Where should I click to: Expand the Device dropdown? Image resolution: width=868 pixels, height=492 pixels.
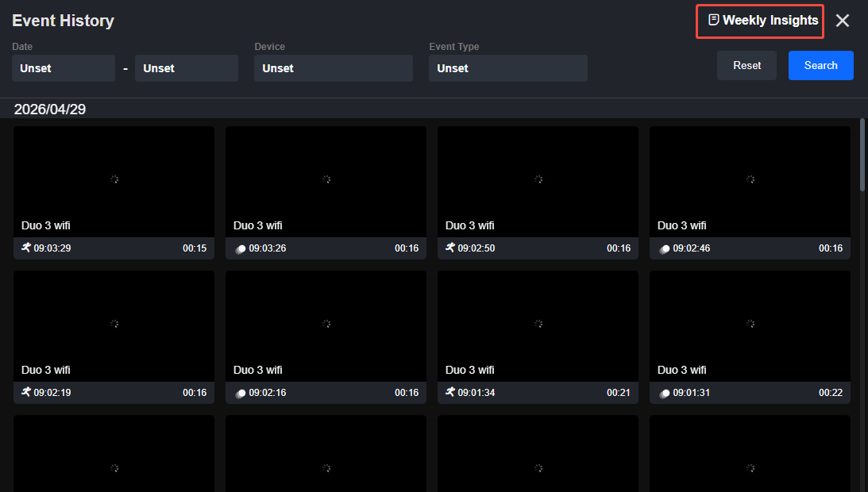click(x=334, y=68)
